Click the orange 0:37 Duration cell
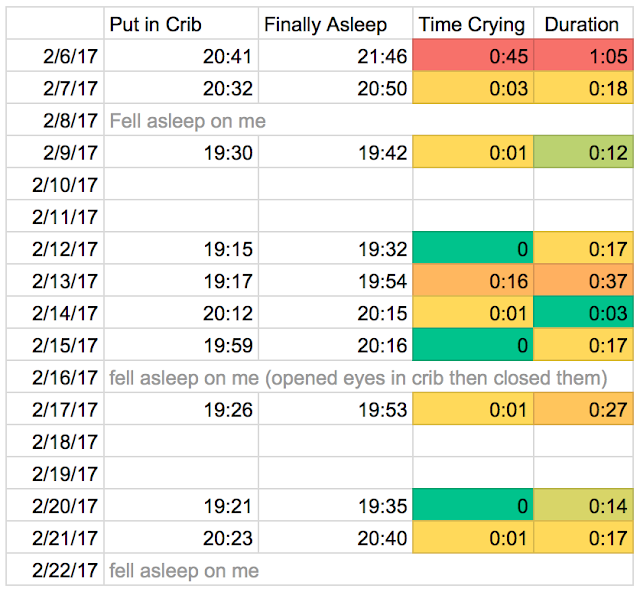 coord(582,282)
